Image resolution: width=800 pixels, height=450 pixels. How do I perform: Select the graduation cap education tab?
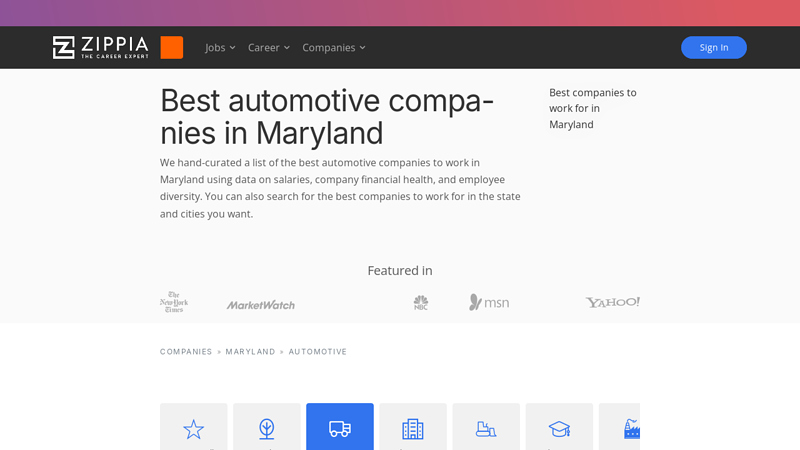(x=559, y=427)
